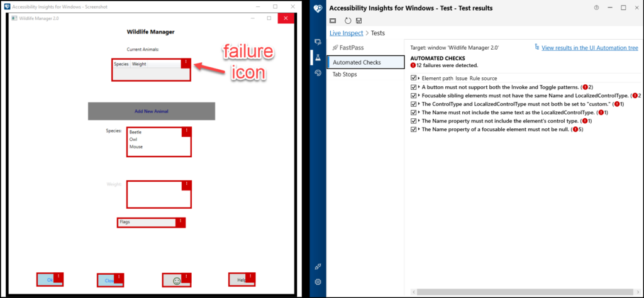Click the failure icon on the Flags dropdown
The height and width of the screenshot is (298, 644).
tap(180, 222)
